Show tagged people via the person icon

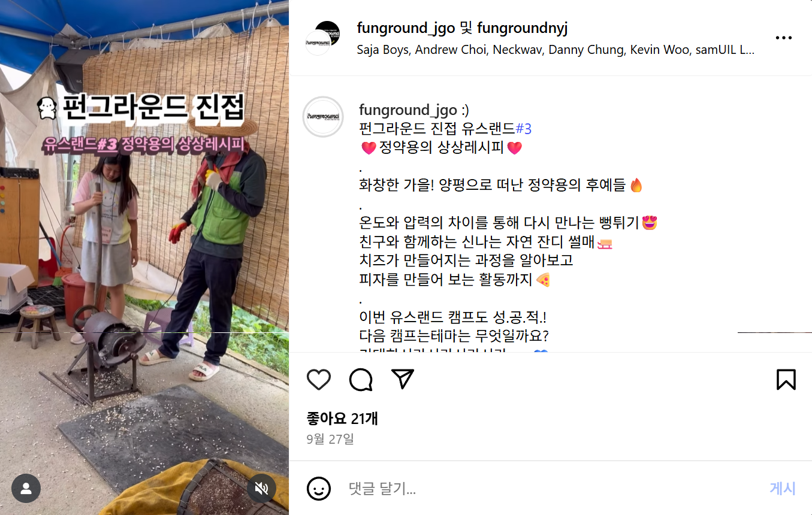click(x=26, y=489)
